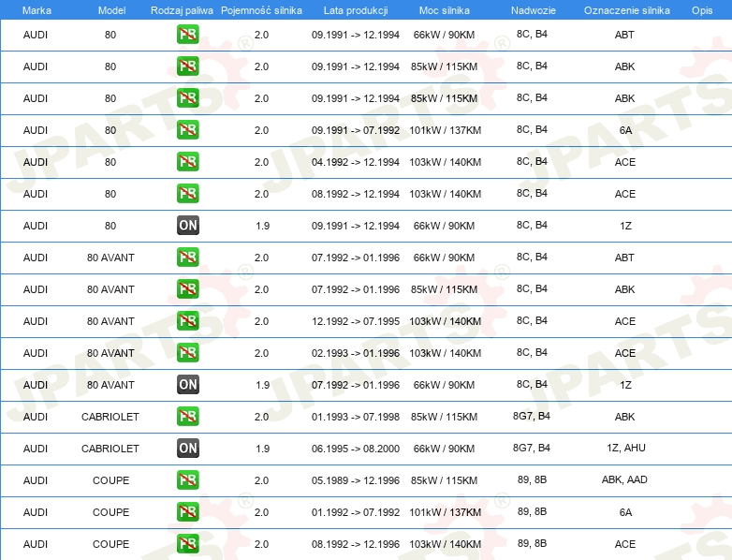Click the Oznaczenie silnika column header
This screenshot has height=560, width=732.
point(627,10)
